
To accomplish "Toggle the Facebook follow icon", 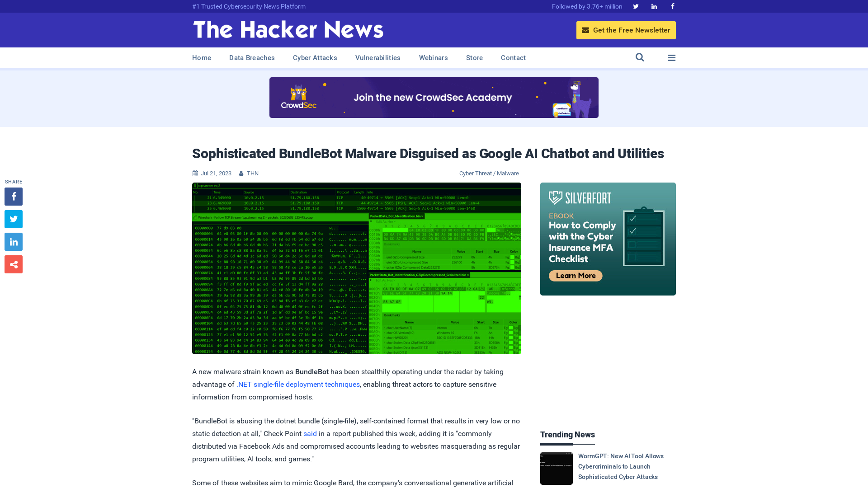I will click(672, 6).
